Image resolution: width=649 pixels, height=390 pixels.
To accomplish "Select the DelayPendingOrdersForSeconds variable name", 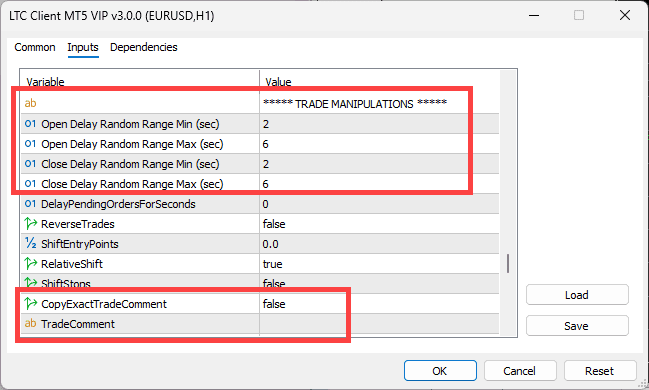I will click(118, 204).
